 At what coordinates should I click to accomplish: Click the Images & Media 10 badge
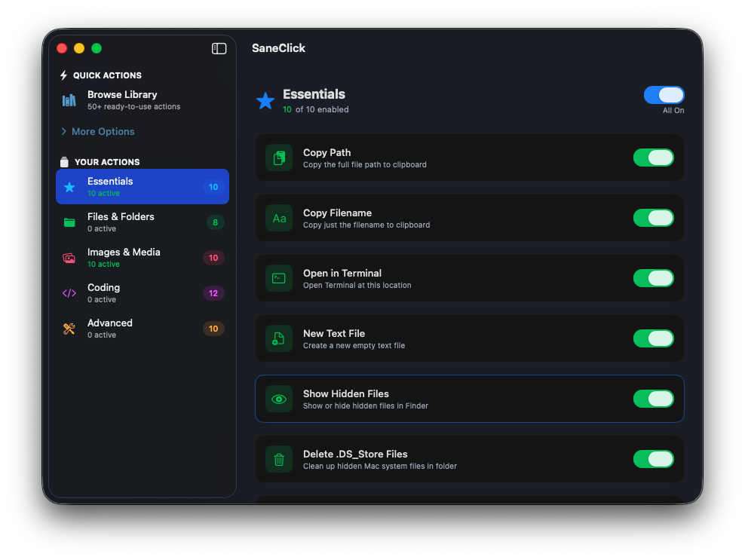[x=213, y=258]
